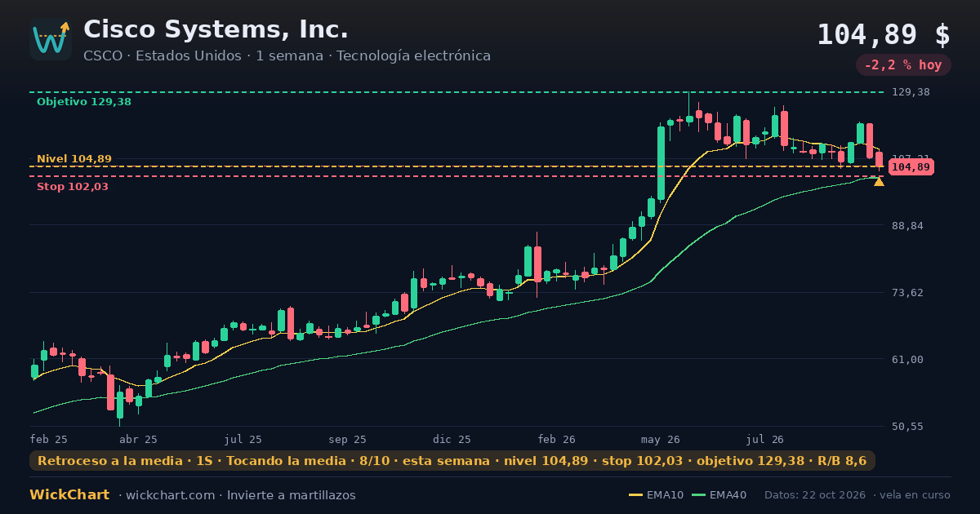Click the feb 25 date label
Image resolution: width=980 pixels, height=514 pixels.
coord(49,439)
